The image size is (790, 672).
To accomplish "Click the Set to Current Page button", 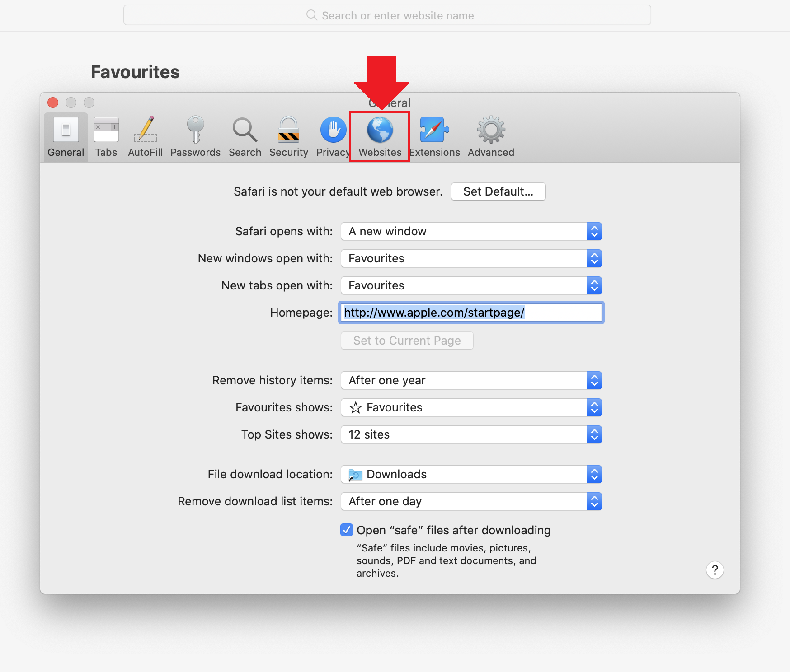I will (x=407, y=341).
